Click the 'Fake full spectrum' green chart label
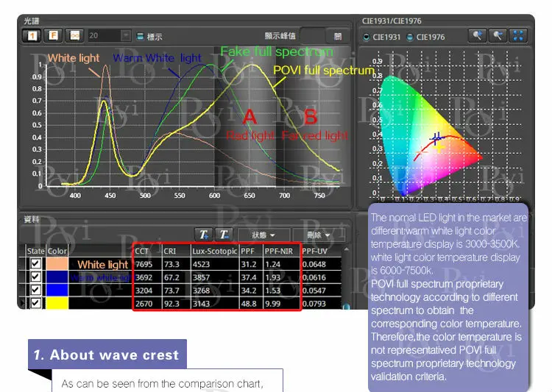Image resolution: width=552 pixels, height=392 pixels. click(x=276, y=51)
